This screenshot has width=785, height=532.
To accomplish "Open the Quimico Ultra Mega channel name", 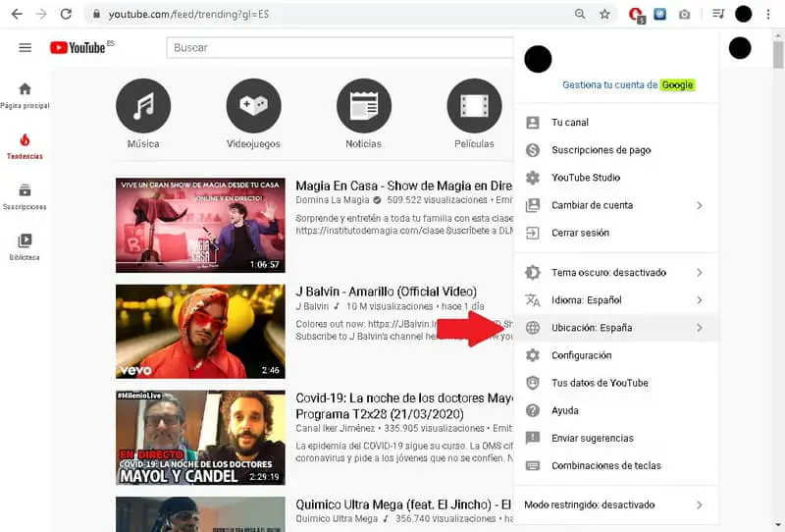I will (x=337, y=518).
